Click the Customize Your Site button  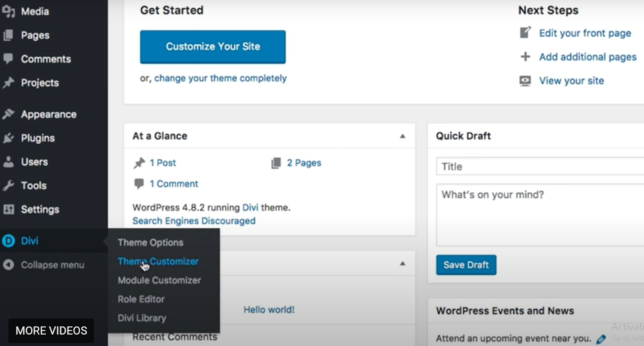tap(213, 47)
